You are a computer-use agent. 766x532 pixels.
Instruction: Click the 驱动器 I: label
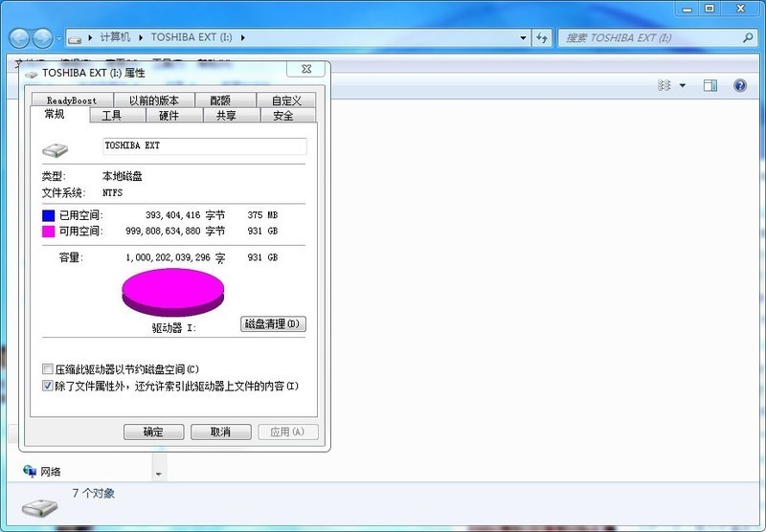click(x=174, y=328)
